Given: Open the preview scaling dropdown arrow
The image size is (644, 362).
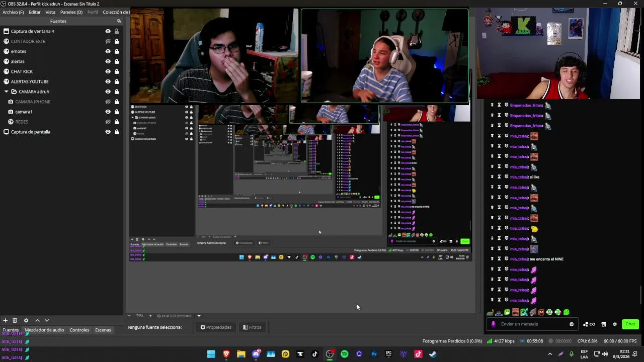Looking at the screenshot, I should (x=199, y=316).
